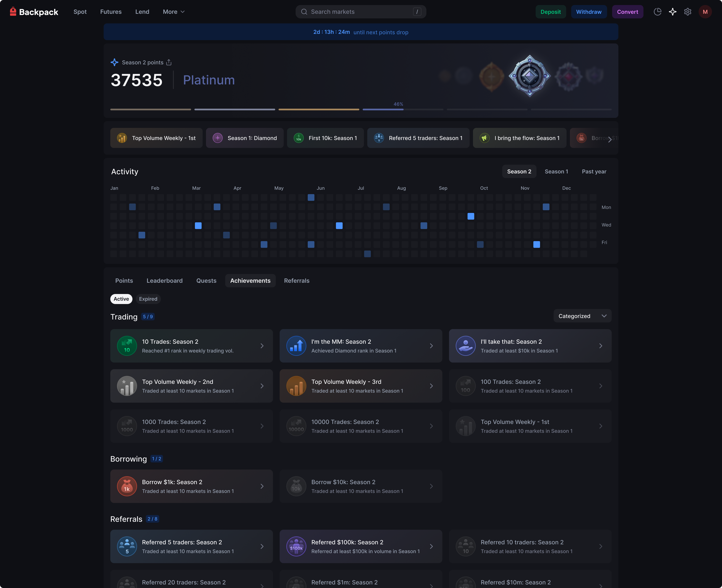Click the Borrow $10k: Season 2 locked icon

pos(296,486)
